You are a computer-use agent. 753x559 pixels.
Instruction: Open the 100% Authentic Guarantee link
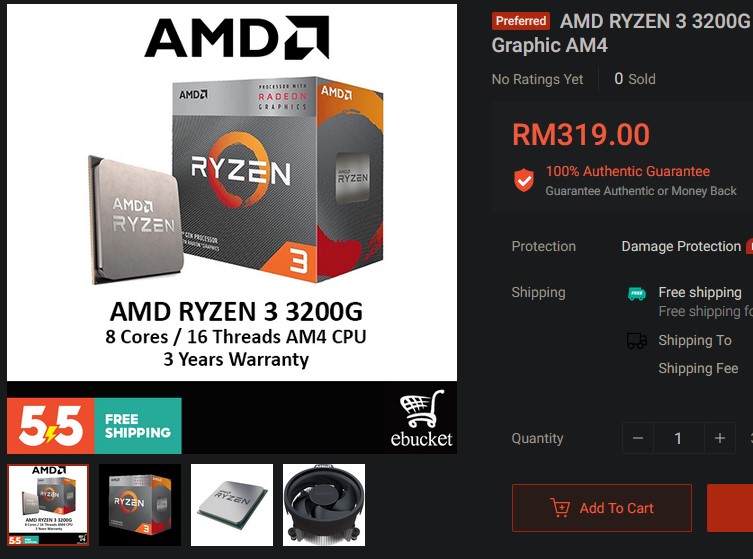click(x=628, y=171)
